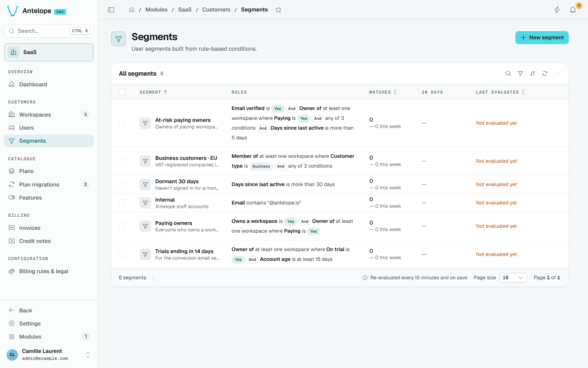588x368 pixels.
Task: Check the At-risk paying owners row
Action: tap(122, 123)
